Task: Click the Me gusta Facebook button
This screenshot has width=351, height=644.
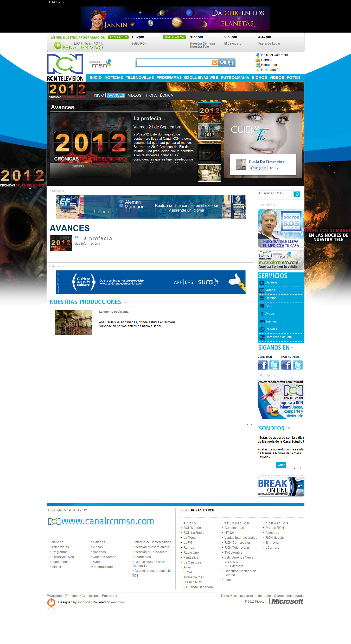Action: [258, 168]
